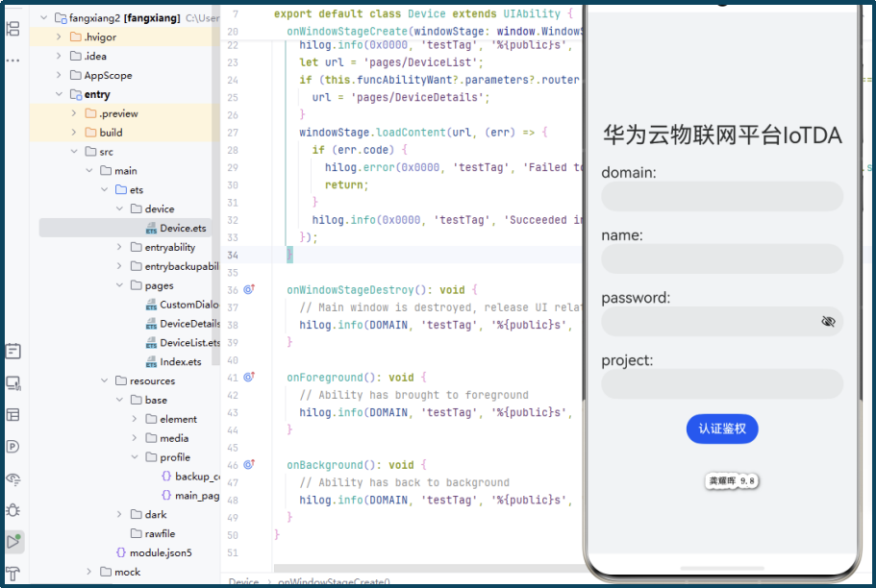Image resolution: width=876 pixels, height=588 pixels.
Task: Collapse the device folder
Action: 119,208
